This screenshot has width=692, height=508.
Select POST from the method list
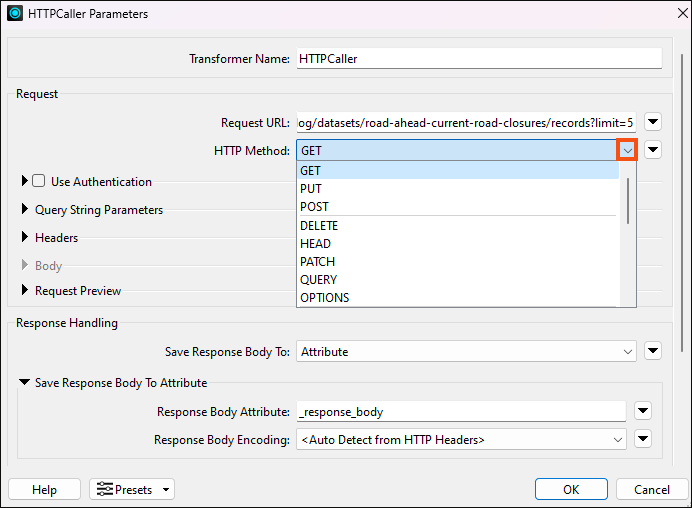coord(314,207)
